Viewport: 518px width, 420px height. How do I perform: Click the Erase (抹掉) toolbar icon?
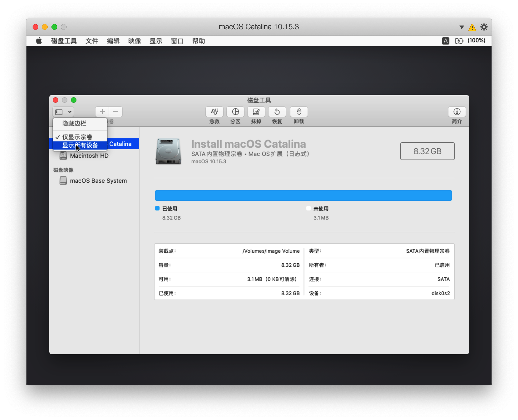pos(256,112)
